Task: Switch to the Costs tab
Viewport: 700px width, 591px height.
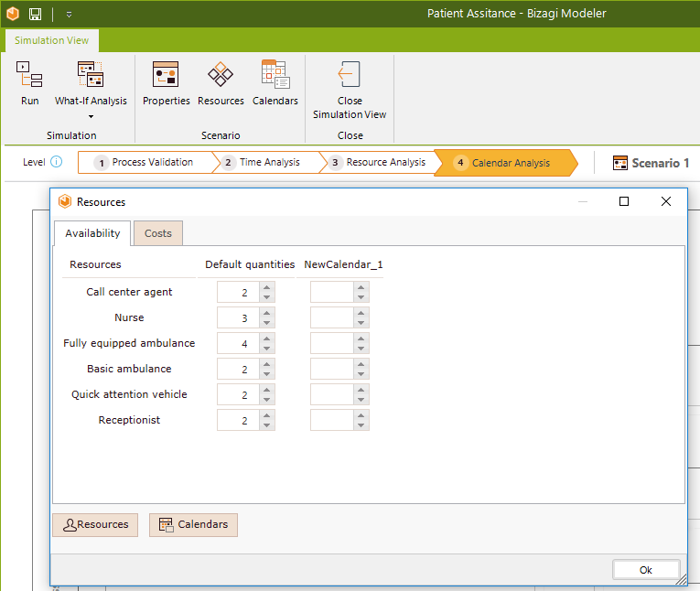Action: (158, 233)
